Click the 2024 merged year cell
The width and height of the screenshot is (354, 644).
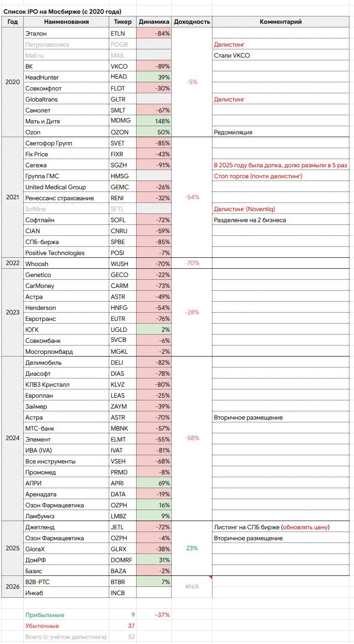click(x=13, y=438)
